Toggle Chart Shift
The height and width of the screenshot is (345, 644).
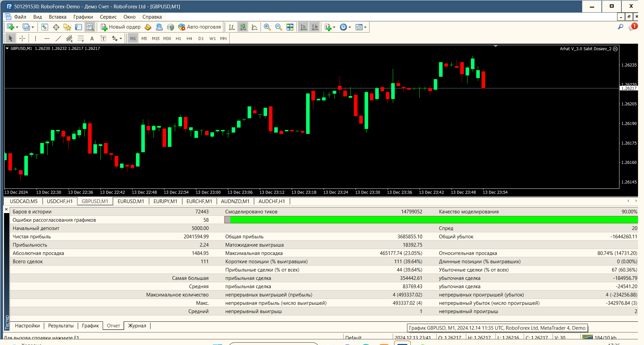[315, 27]
